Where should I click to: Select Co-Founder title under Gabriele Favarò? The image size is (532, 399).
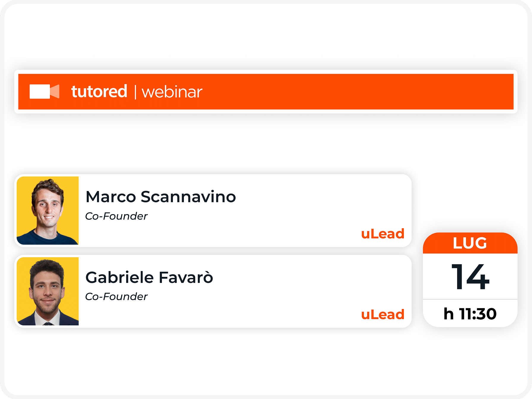pyautogui.click(x=116, y=297)
